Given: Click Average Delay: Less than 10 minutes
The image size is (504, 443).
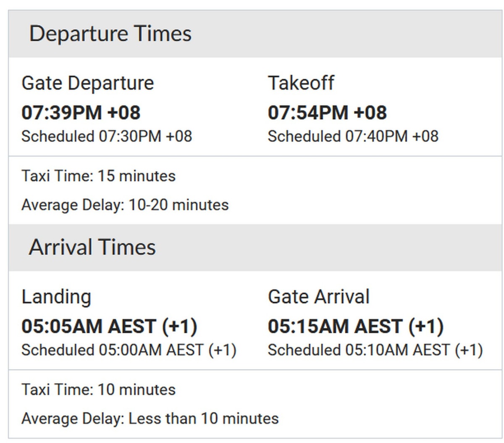Looking at the screenshot, I should 150,419.
